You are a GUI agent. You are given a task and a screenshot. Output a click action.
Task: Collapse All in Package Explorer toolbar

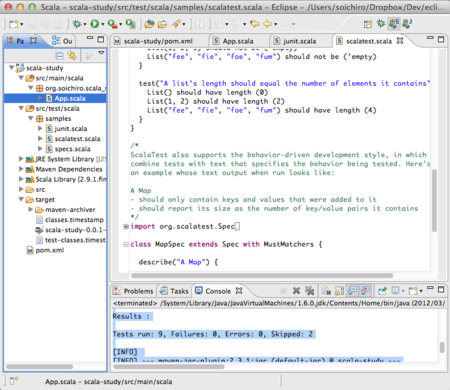click(59, 56)
